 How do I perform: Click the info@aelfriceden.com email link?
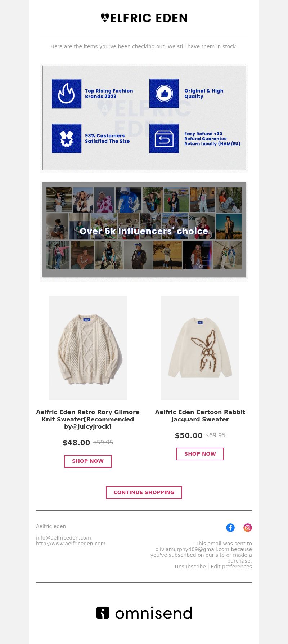tap(63, 538)
